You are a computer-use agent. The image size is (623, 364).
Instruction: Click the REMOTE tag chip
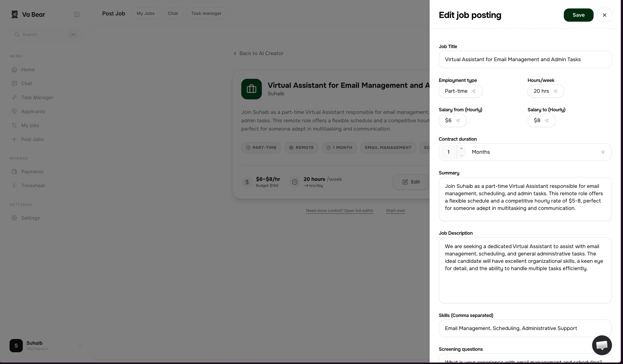(x=301, y=148)
